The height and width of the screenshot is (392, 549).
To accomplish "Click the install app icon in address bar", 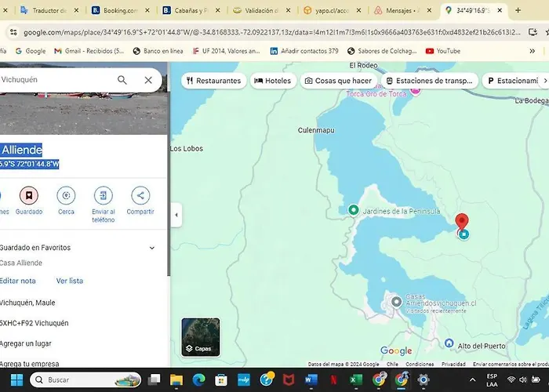I will pyautogui.click(x=533, y=32).
